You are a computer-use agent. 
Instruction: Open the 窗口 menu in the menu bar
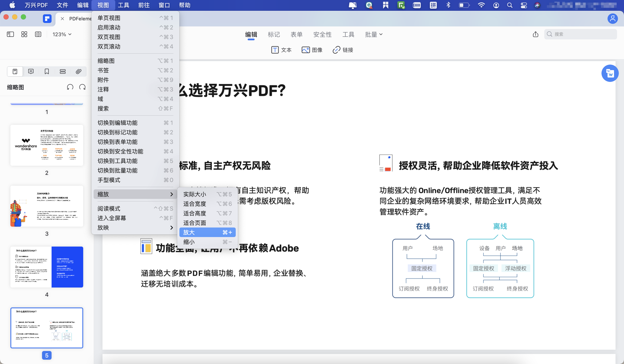164,5
